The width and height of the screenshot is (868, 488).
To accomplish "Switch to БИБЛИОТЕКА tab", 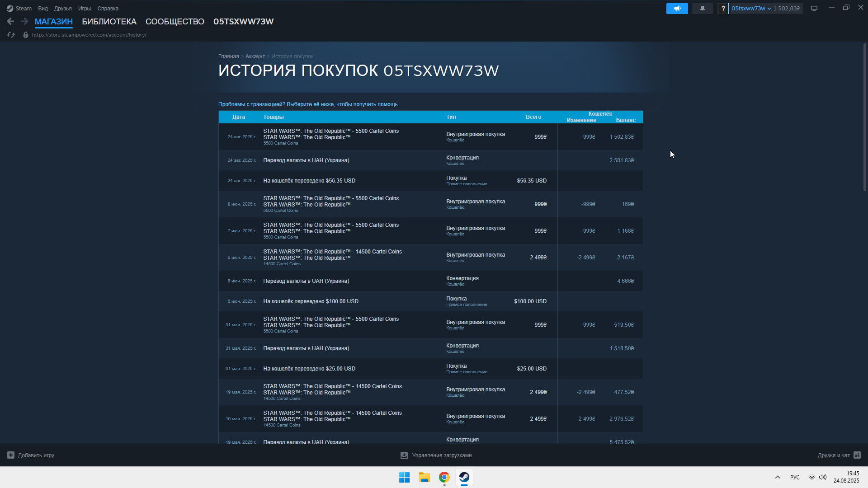I will click(x=109, y=22).
